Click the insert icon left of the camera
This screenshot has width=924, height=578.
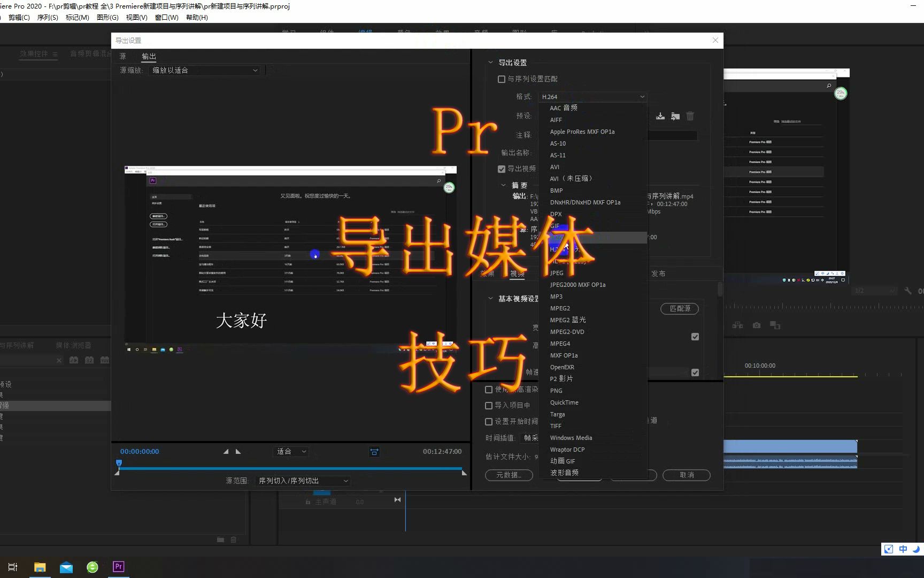click(x=738, y=325)
